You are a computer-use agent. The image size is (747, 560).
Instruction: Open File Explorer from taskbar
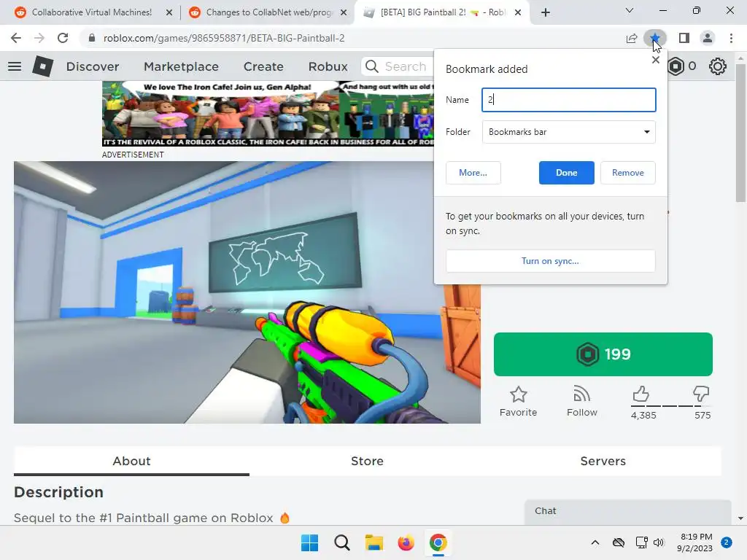click(374, 542)
